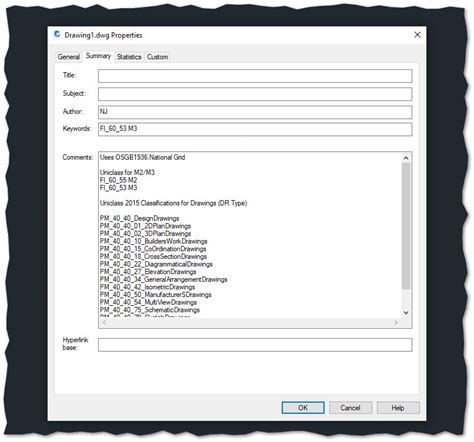Click the 'PM_40_40_22_DiagrammaticalDrawings' line
Screen dimensions: 474x442
click(156, 264)
